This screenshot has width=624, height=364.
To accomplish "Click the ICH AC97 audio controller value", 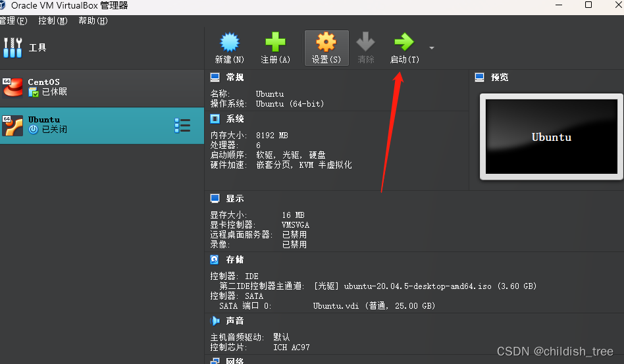I will tap(292, 348).
